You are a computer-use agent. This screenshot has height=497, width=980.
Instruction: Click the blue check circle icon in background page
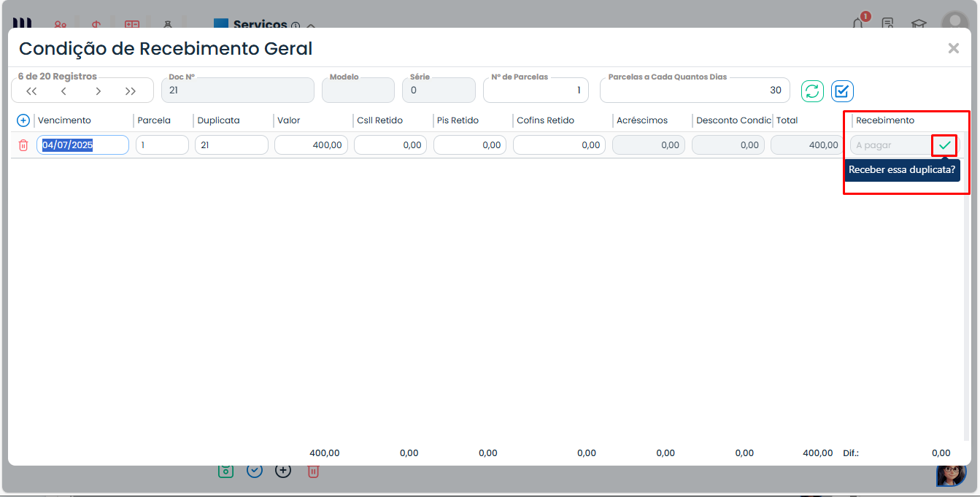[255, 471]
